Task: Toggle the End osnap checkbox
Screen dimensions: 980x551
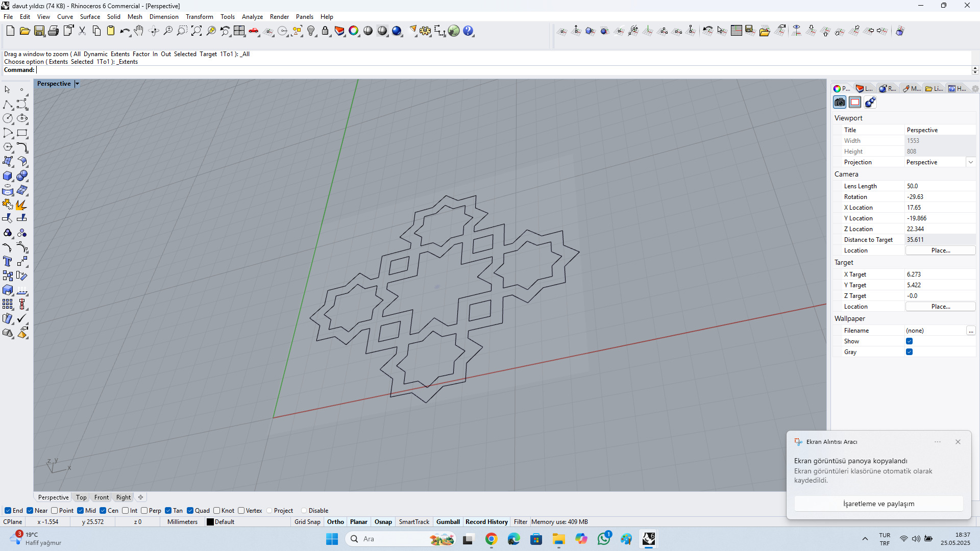Action: [8, 511]
